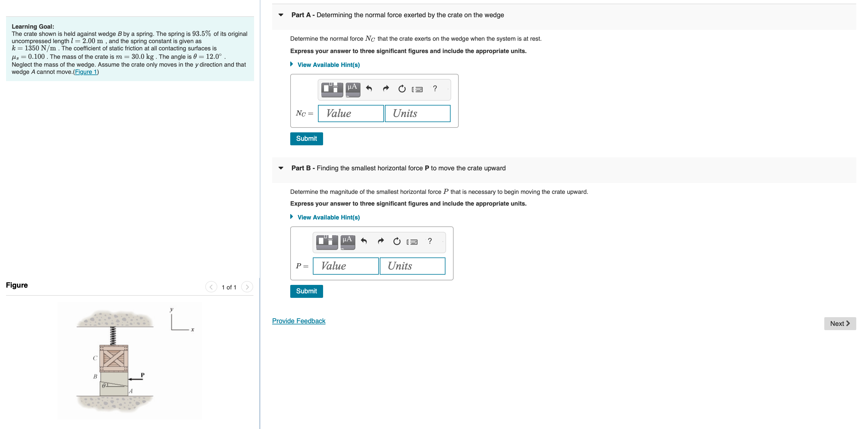Expand View Available Hint(s) under Part B

328,217
